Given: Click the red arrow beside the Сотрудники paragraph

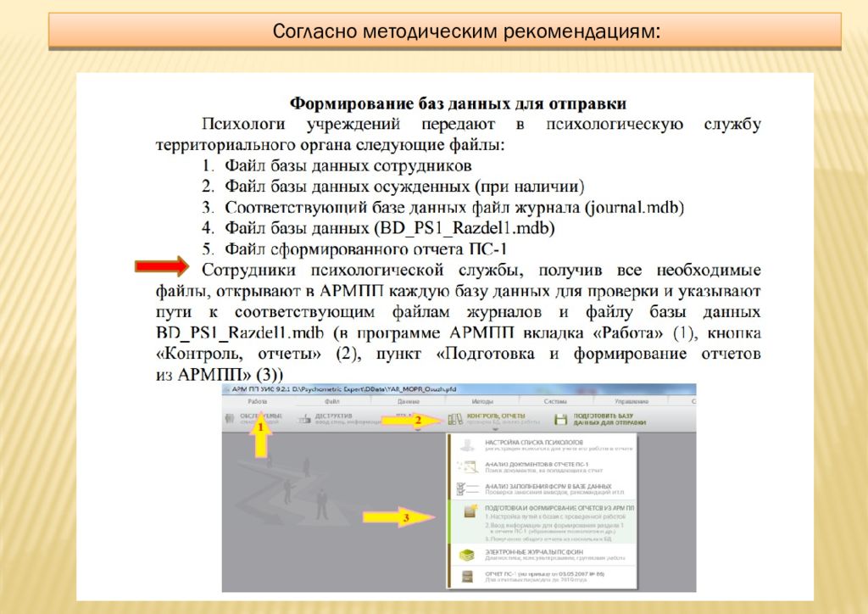Looking at the screenshot, I should click(161, 267).
